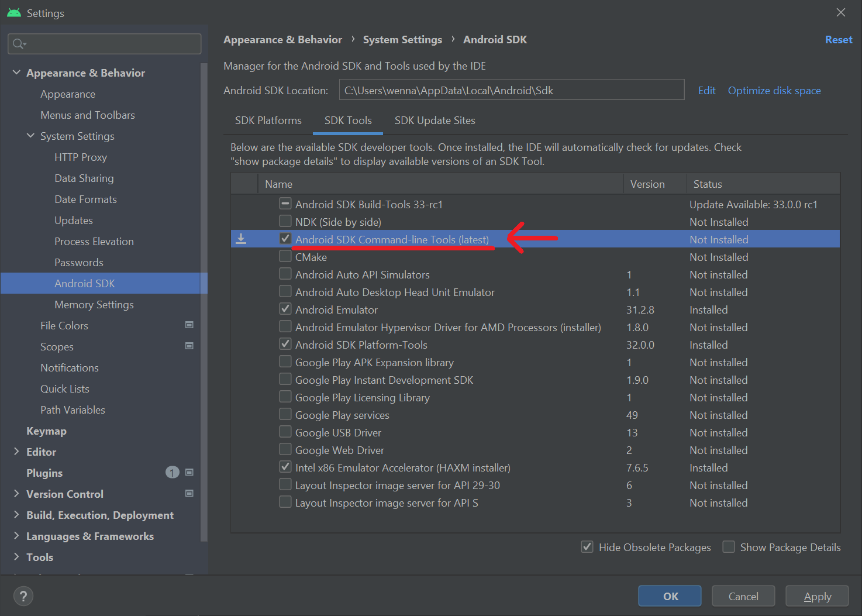The image size is (862, 616).
Task: Select Data Sharing settings
Action: point(84,178)
